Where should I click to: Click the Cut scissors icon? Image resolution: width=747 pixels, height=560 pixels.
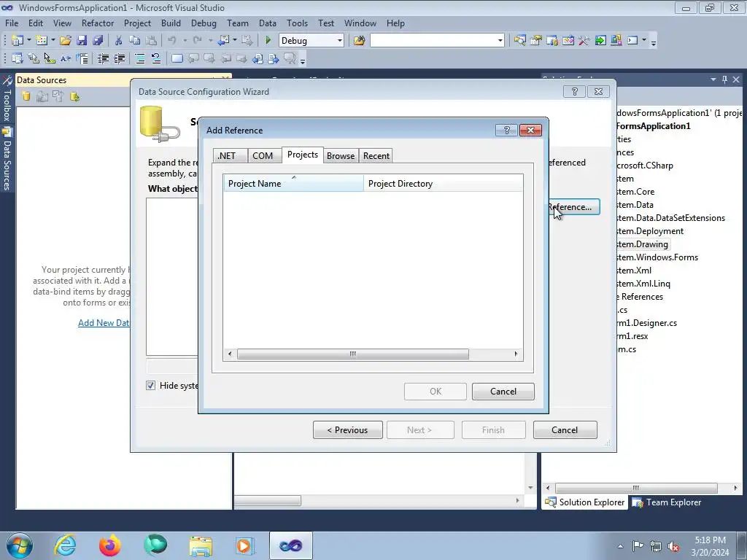coord(119,41)
